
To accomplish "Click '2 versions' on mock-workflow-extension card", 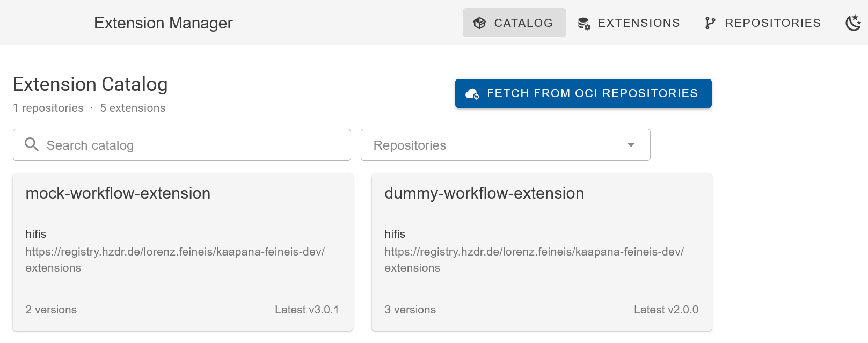I will click(x=51, y=310).
